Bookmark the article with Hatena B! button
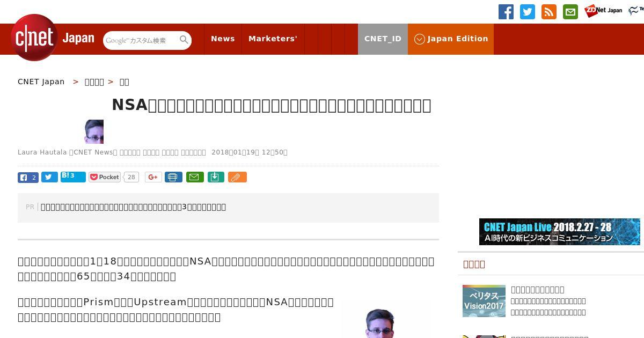 pyautogui.click(x=73, y=177)
